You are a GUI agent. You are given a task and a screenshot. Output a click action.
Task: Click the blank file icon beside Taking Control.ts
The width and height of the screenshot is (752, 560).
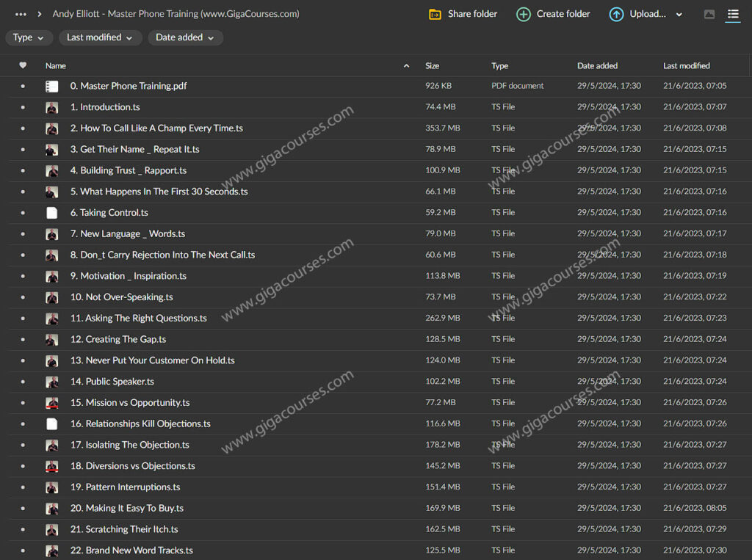click(x=52, y=213)
